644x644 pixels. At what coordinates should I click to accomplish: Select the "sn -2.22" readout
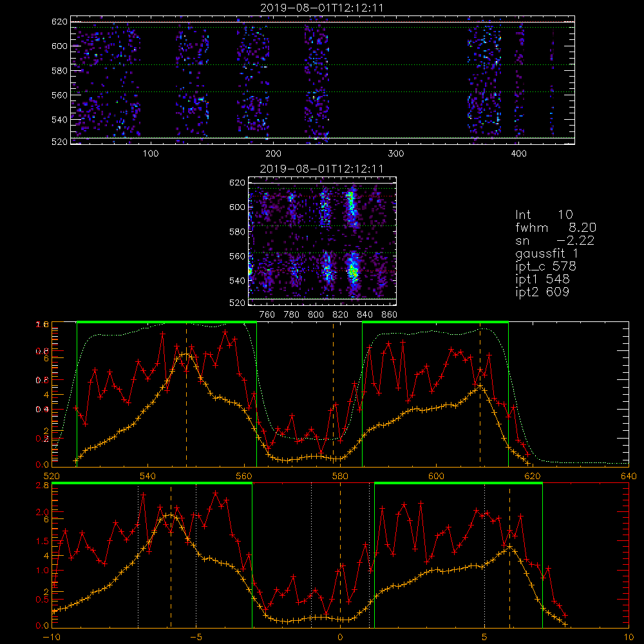(x=555, y=241)
